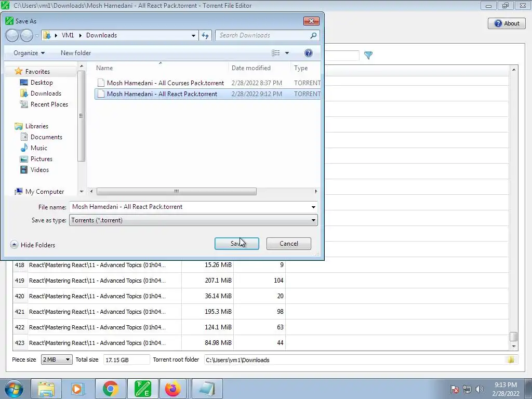Expand the File name history dropdown

tap(313, 207)
